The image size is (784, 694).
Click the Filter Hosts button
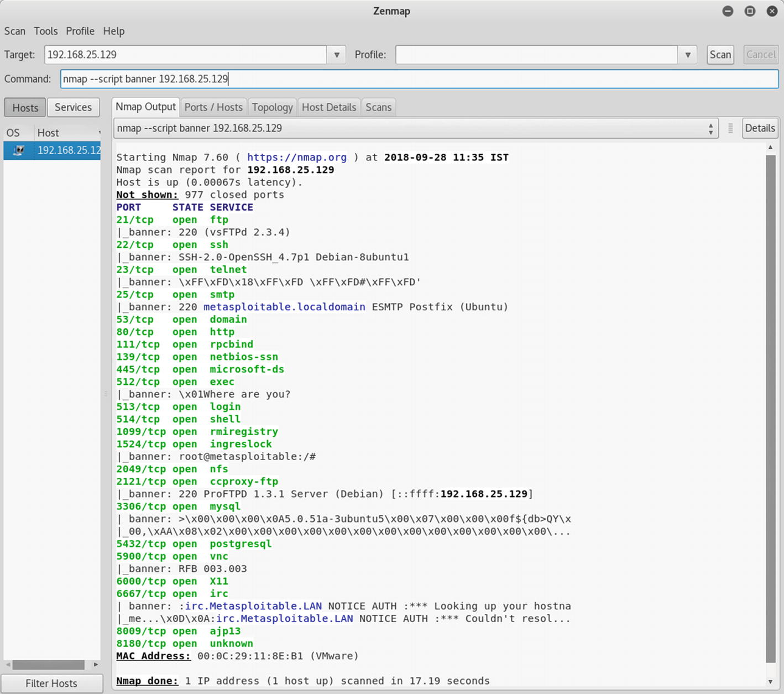click(51, 683)
